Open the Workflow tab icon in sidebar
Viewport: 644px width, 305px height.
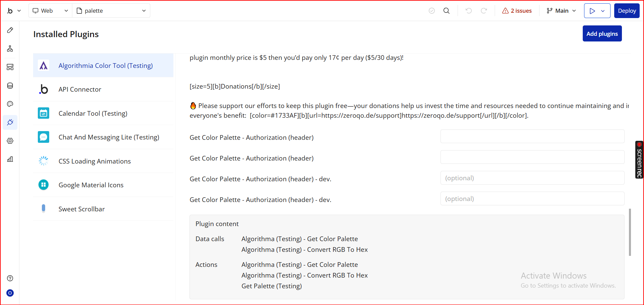[x=10, y=49]
